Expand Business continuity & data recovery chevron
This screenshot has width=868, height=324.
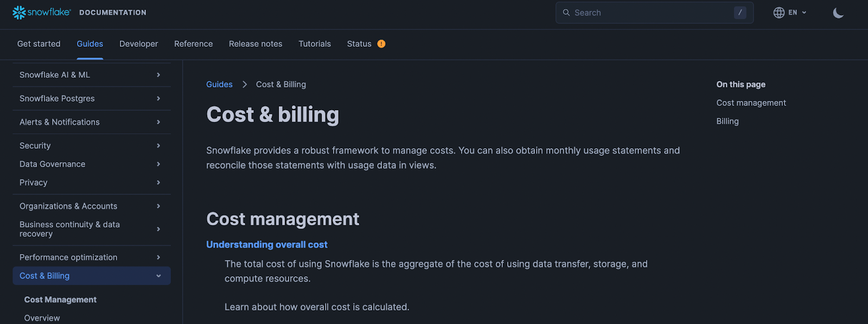[x=158, y=229]
